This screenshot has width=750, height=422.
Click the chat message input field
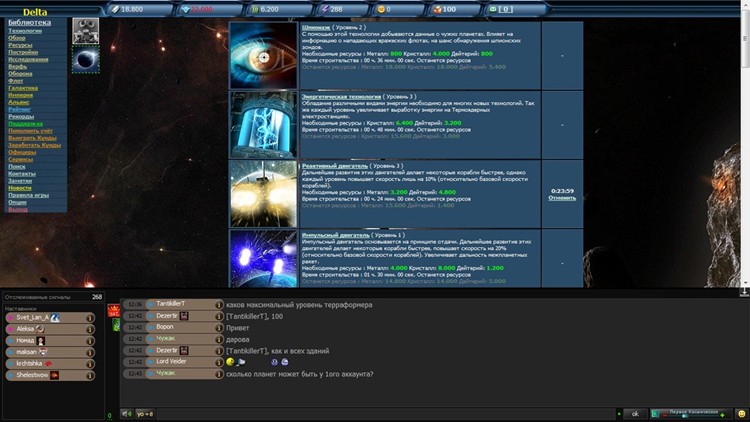pyautogui.click(x=380, y=413)
